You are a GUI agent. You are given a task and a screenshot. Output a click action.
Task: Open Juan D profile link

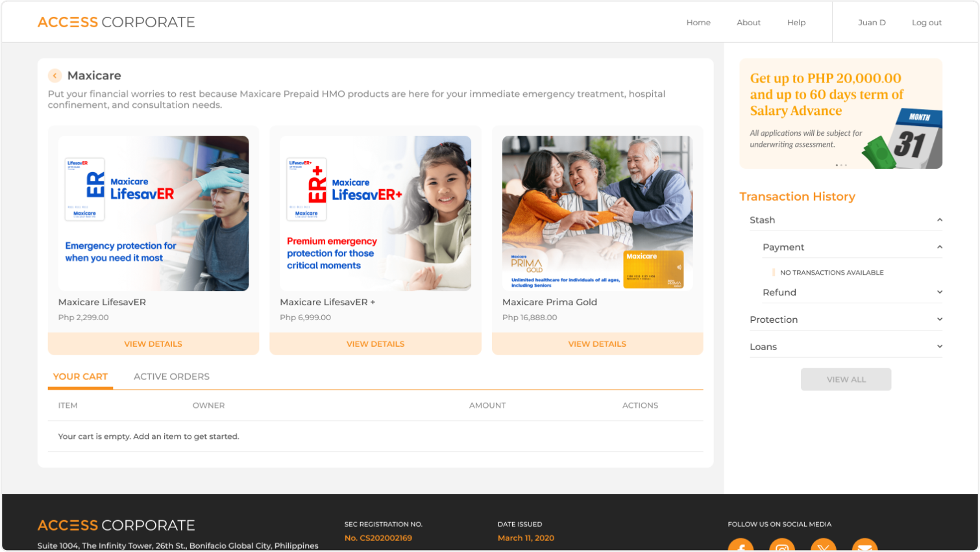pyautogui.click(x=872, y=23)
